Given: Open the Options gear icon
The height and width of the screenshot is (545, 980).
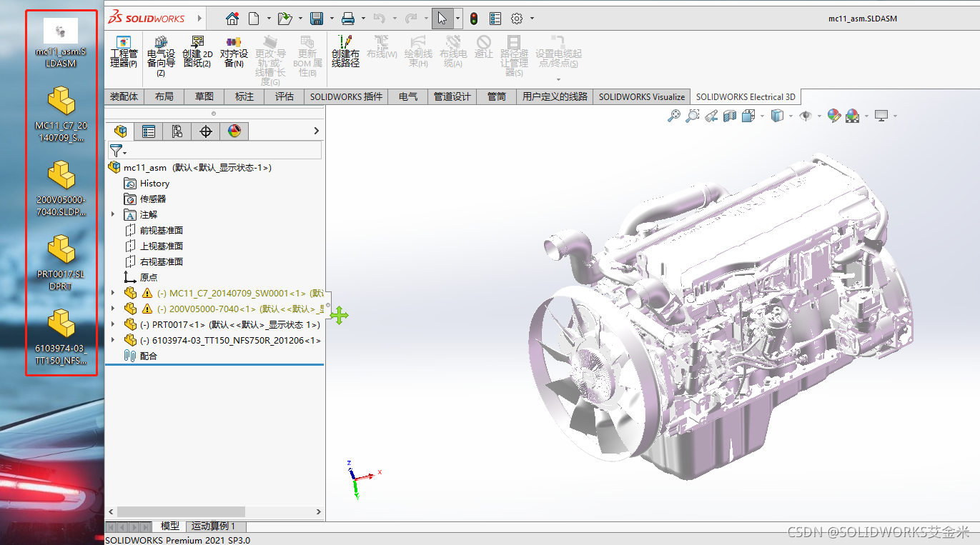Looking at the screenshot, I should pos(517,19).
